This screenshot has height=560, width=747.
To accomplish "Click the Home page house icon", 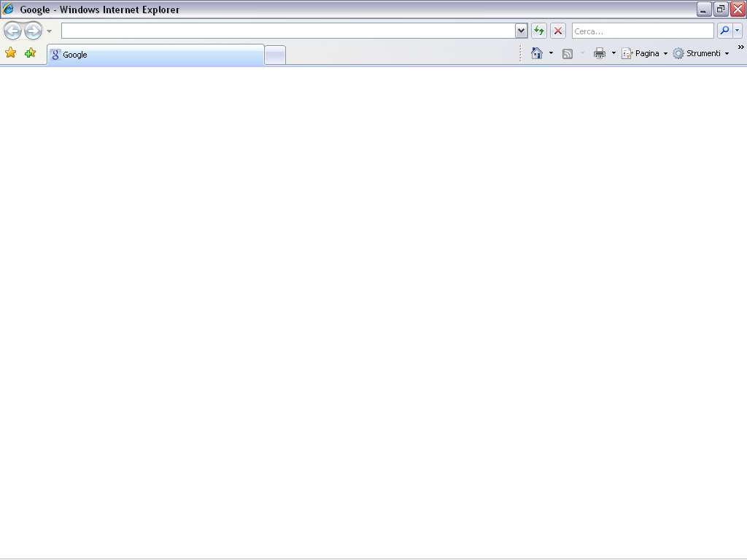I will [x=537, y=53].
